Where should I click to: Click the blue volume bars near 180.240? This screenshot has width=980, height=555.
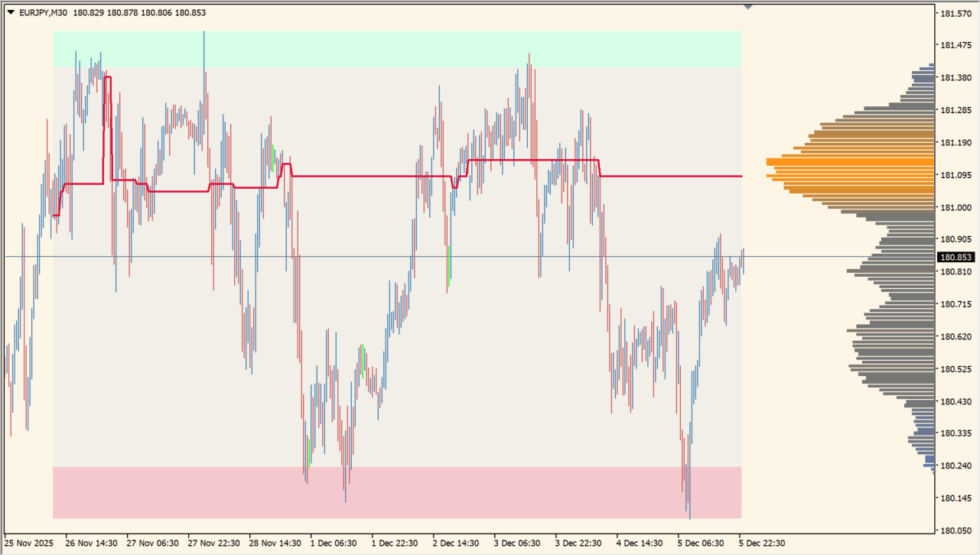(x=929, y=462)
